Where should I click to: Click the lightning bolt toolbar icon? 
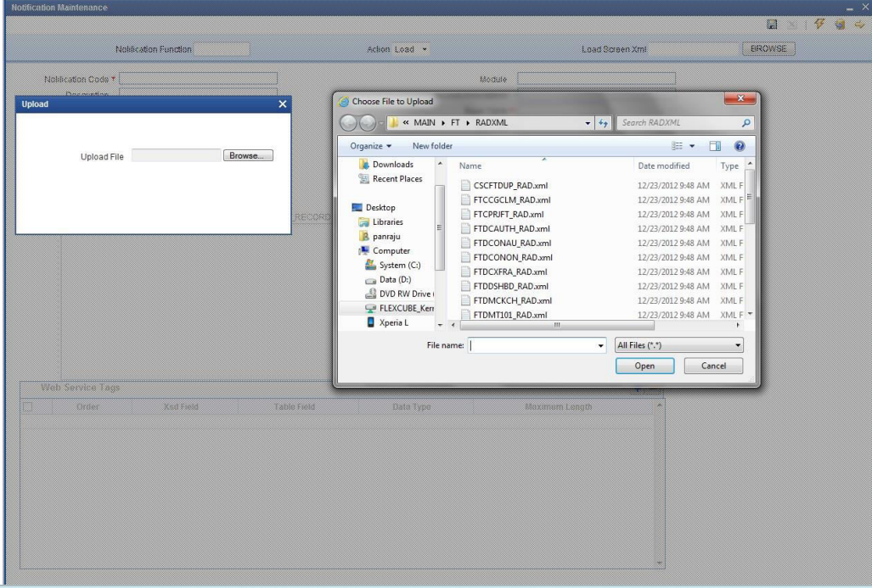(819, 24)
